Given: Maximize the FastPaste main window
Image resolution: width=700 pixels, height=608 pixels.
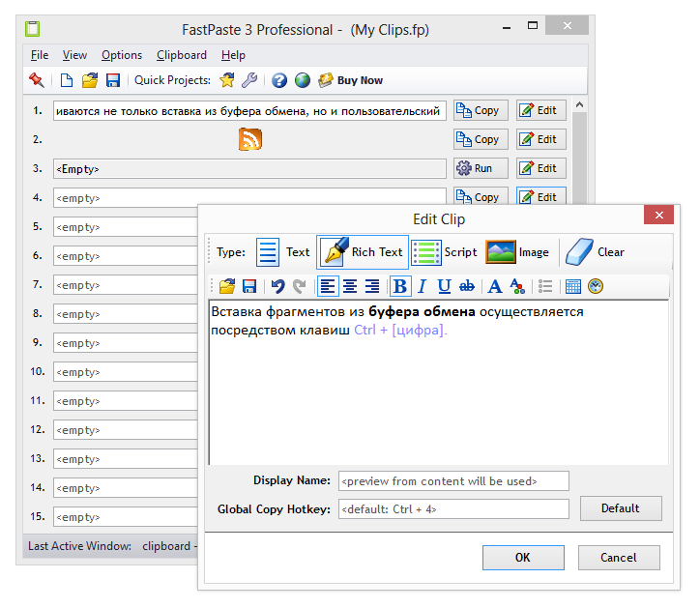Looking at the screenshot, I should coord(533,25).
